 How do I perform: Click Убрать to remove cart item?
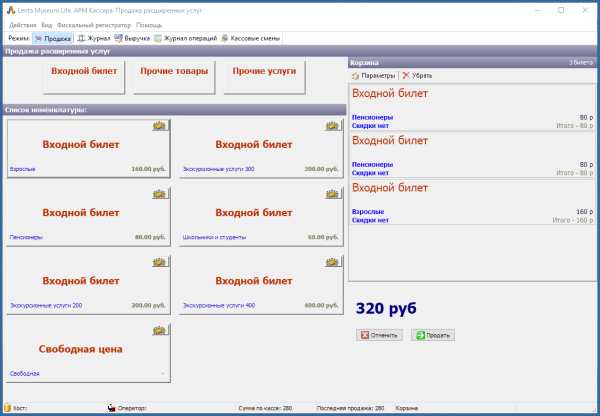click(x=418, y=75)
